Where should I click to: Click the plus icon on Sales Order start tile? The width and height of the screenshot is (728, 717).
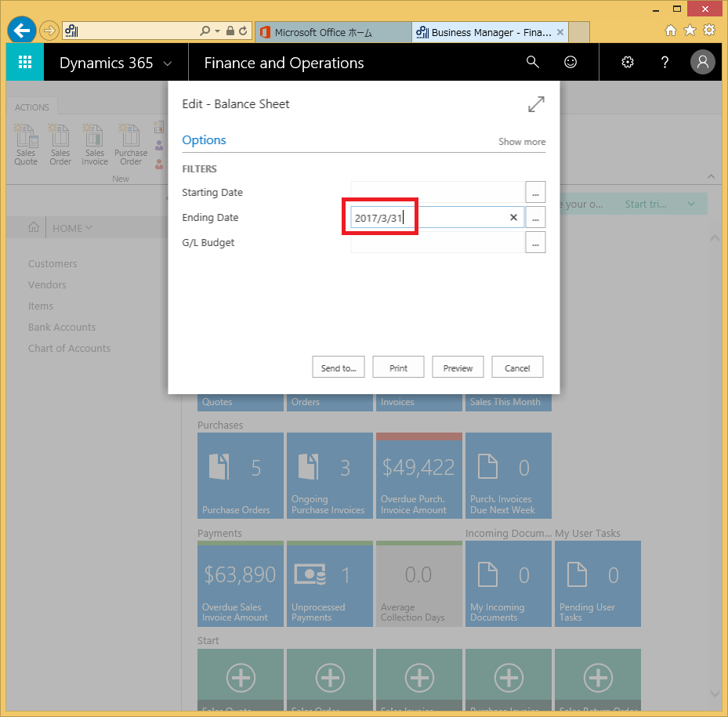pos(330,678)
